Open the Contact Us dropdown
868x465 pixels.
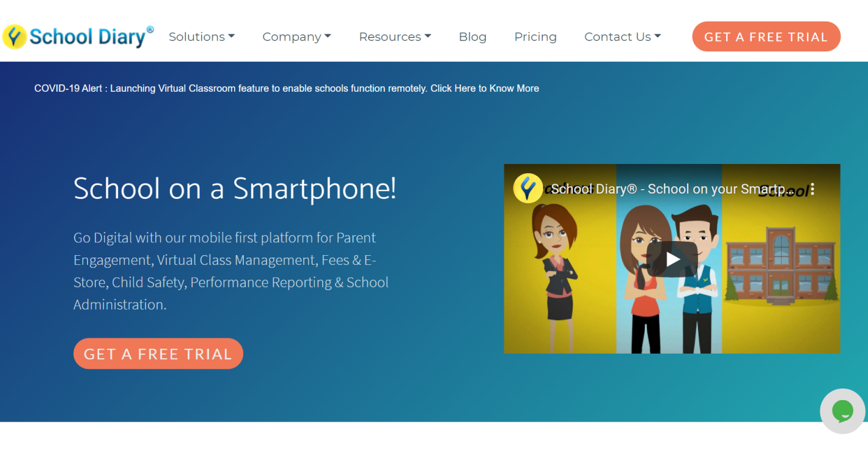(x=622, y=37)
